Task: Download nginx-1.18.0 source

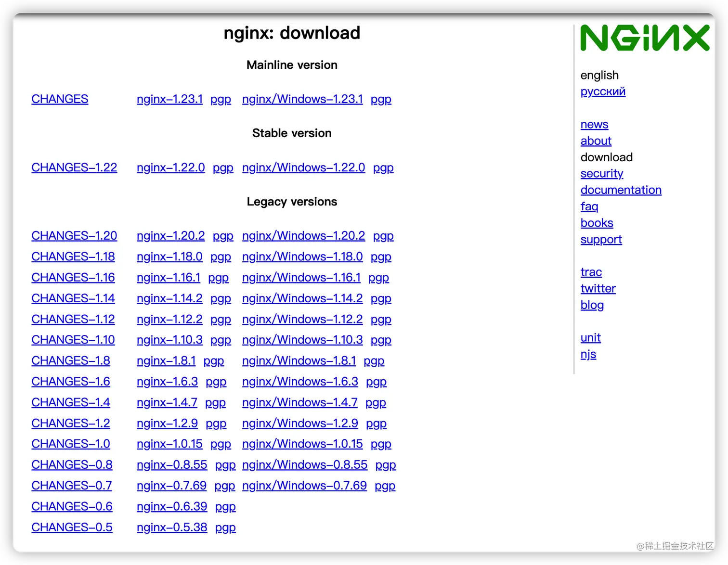Action: point(169,257)
